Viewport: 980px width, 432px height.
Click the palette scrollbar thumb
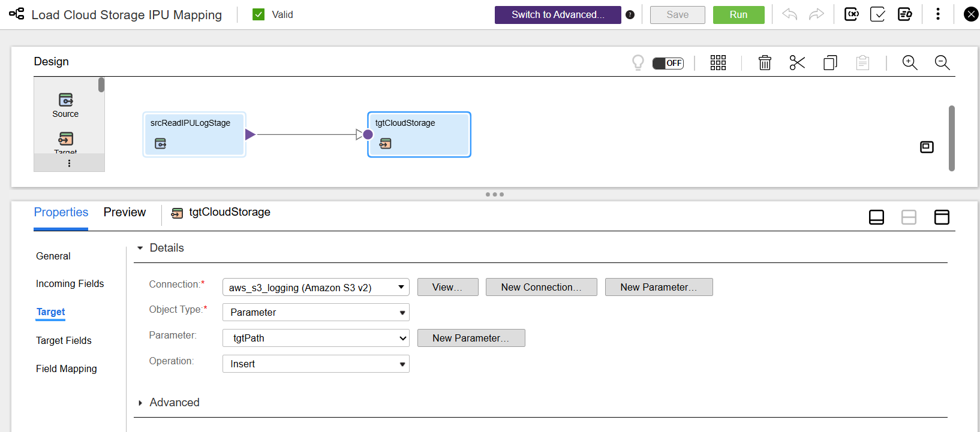coord(101,85)
